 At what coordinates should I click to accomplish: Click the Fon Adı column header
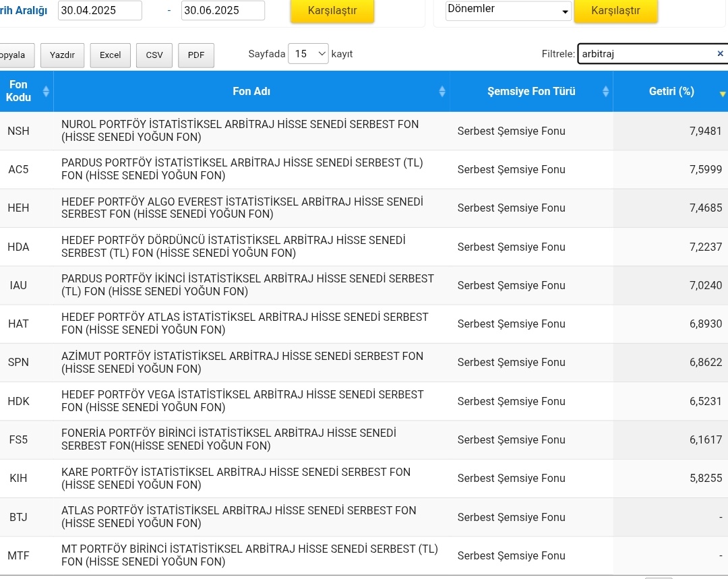click(x=251, y=91)
